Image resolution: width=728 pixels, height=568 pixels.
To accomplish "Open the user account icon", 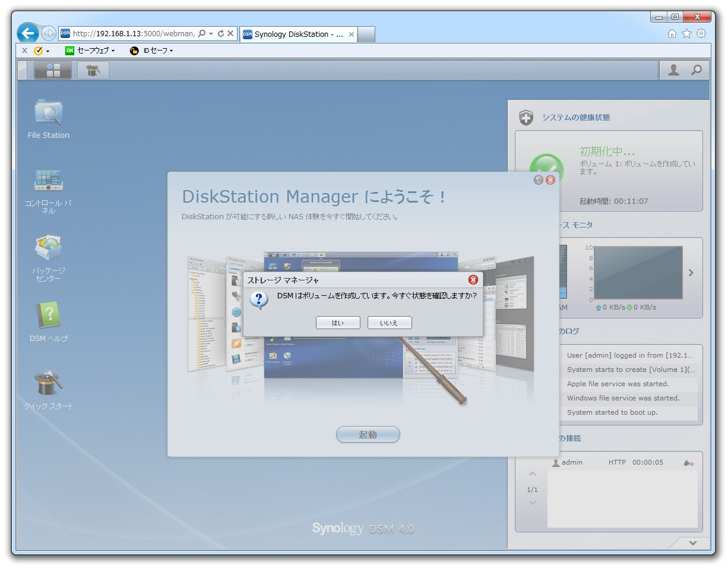I will [673, 70].
